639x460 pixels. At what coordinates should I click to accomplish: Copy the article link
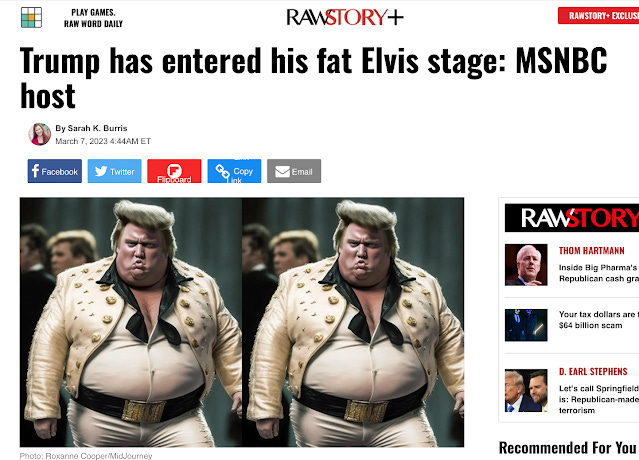tap(234, 171)
